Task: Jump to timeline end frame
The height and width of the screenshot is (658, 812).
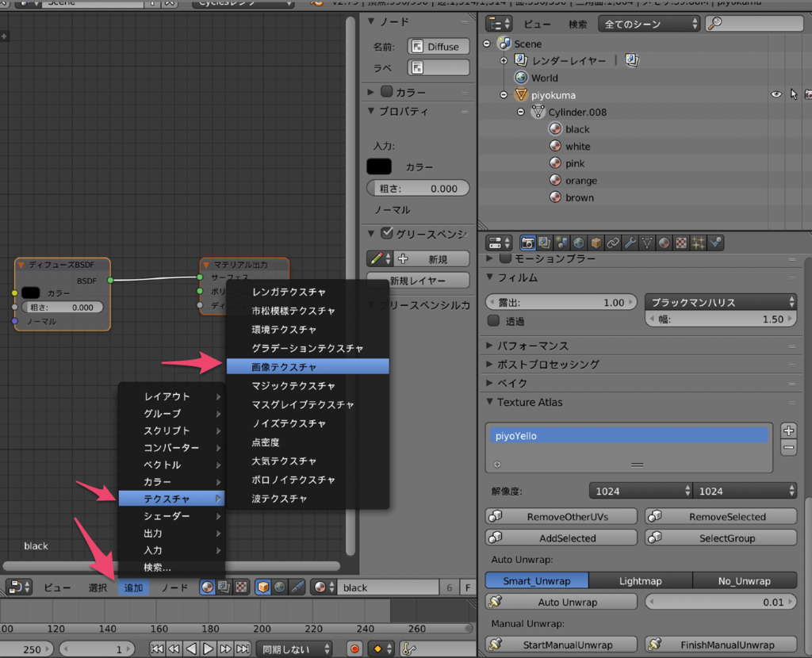Action: click(243, 648)
